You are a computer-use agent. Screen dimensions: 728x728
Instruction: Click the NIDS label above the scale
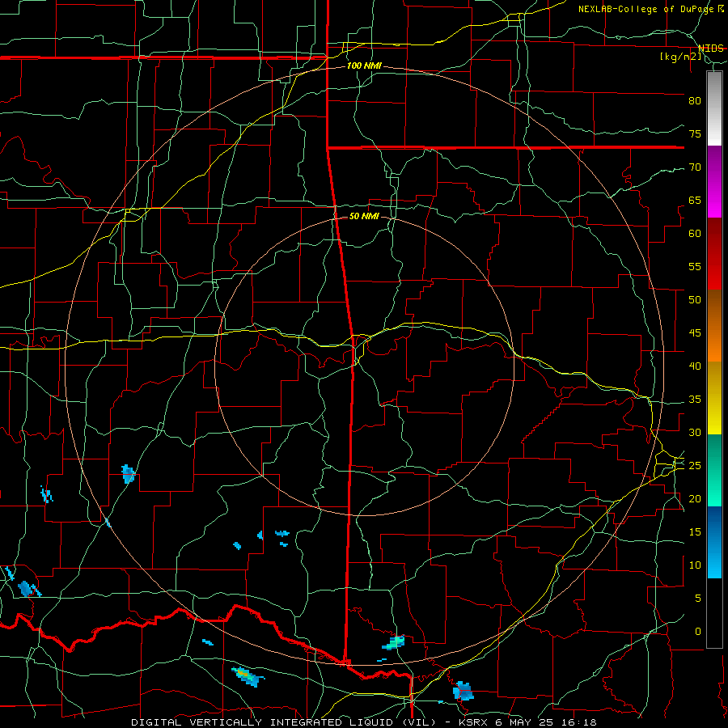click(x=711, y=49)
